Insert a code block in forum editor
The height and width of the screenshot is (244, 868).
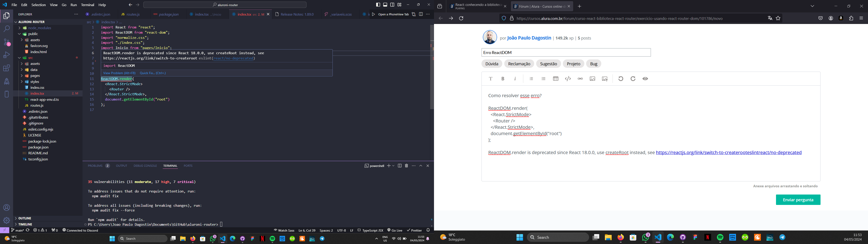pos(568,79)
